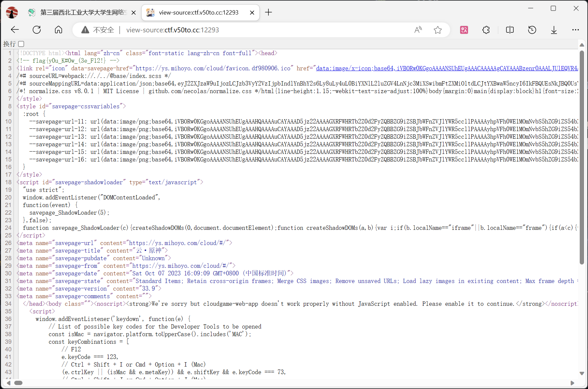Click the "use strict"; line

coord(43,190)
